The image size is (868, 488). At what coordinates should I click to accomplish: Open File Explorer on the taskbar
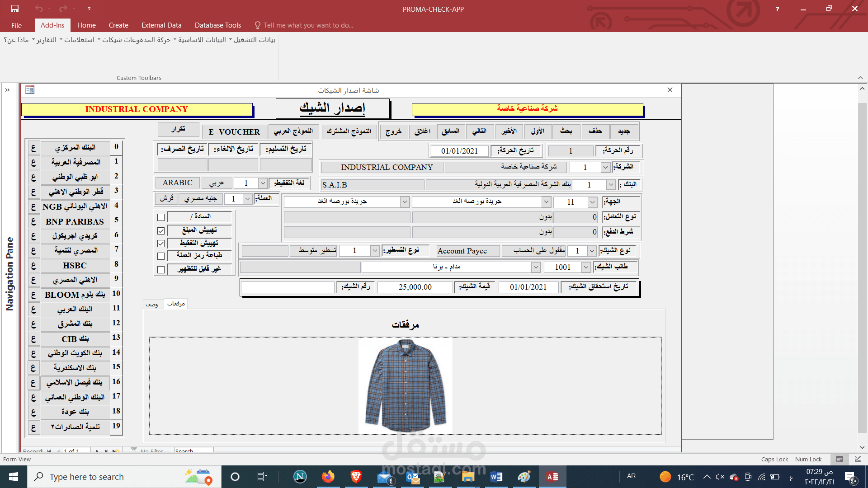tap(468, 477)
